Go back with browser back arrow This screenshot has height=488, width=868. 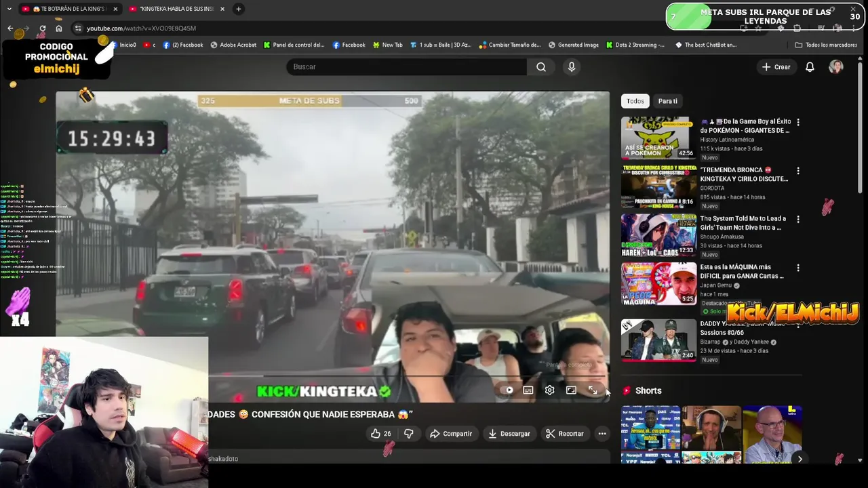(x=10, y=28)
